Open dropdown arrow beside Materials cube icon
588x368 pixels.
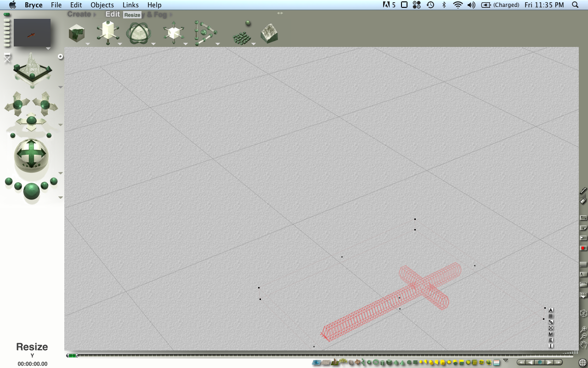click(87, 44)
